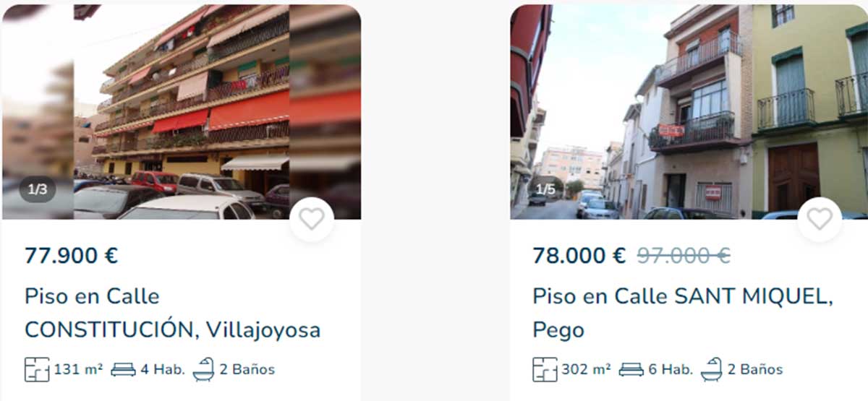
Task: Click the 302 m² area label
Action: [586, 369]
